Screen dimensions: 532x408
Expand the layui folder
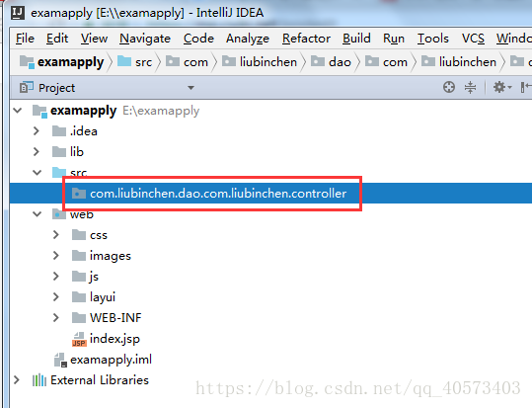[56, 297]
